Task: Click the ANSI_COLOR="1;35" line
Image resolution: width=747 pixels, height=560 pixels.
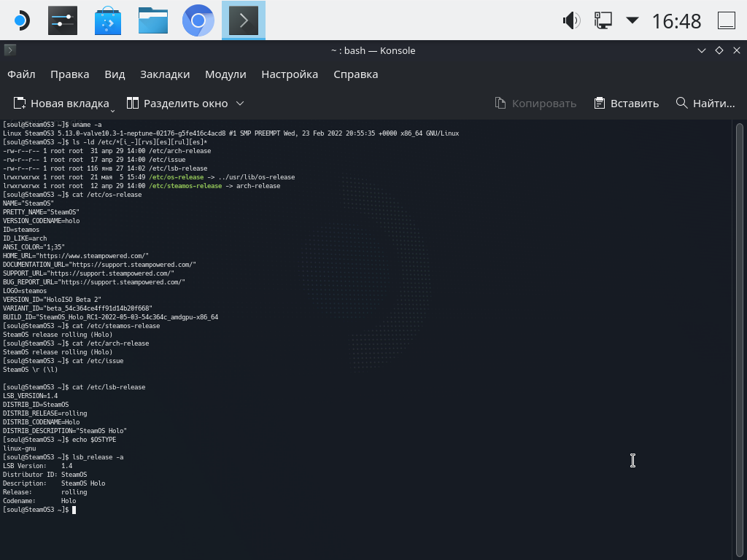Action: (34, 247)
